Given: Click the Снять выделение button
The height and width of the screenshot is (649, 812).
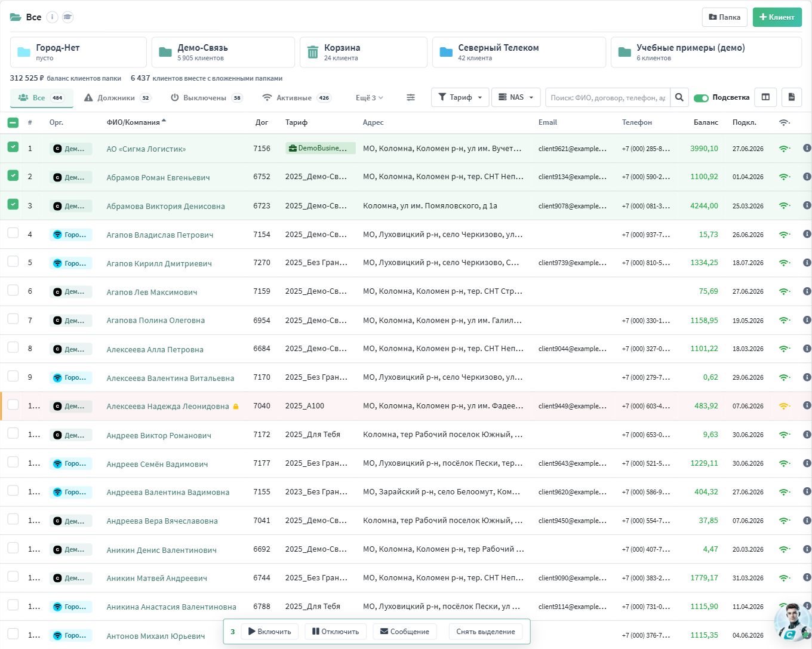Looking at the screenshot, I should (x=485, y=632).
